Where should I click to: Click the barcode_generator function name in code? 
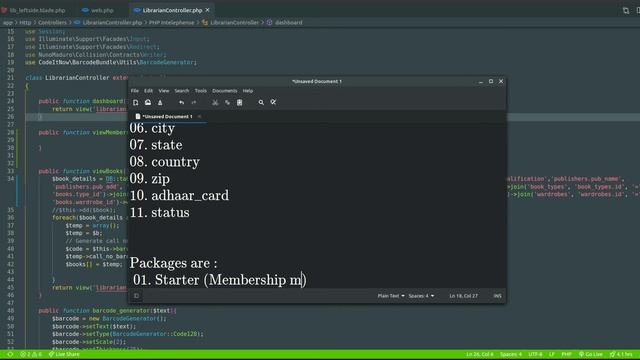pyautogui.click(x=121, y=311)
